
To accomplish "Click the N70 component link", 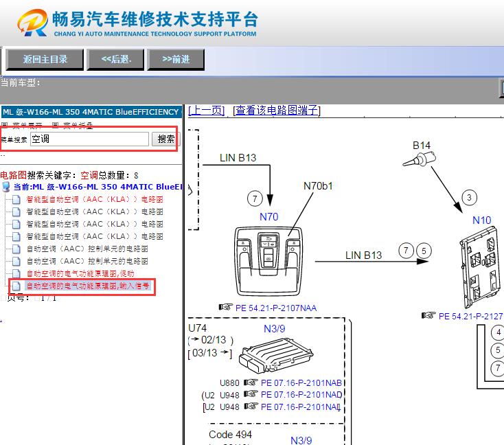I will point(268,217).
